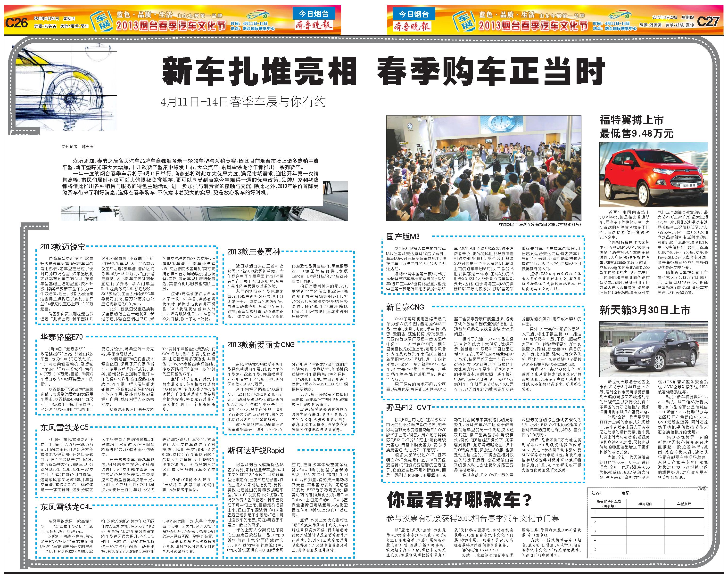The height and width of the screenshot is (578, 728).
Task: Click the 2013款迈锐宝 section title
Action: [63, 247]
